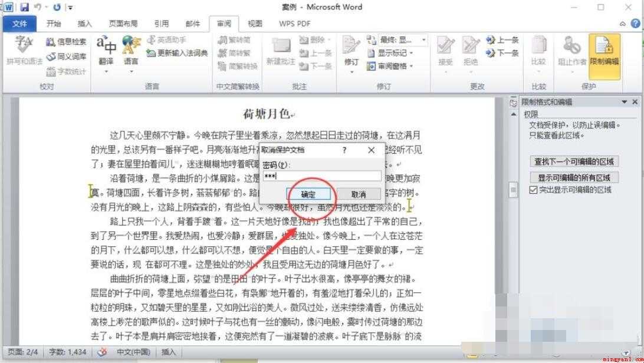Toggle highlight editable regions (突出显示可编辑的区域) checkbox

(533, 190)
